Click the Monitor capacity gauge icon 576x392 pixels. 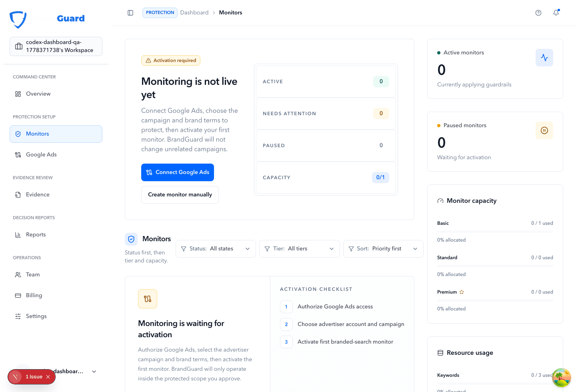tap(440, 201)
